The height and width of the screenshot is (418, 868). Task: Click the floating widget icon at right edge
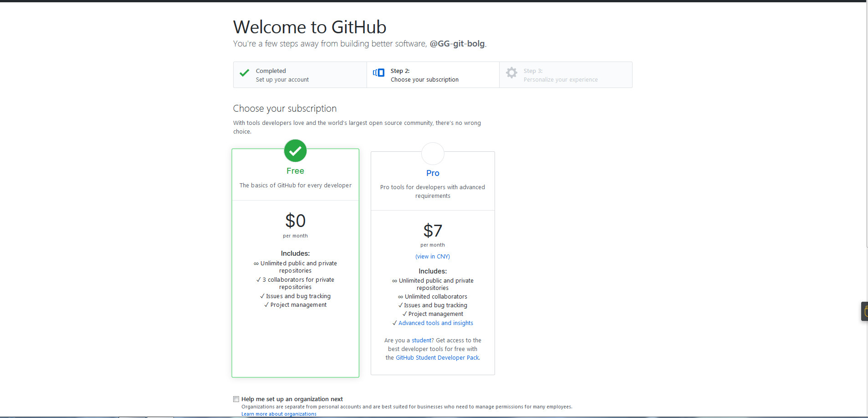(x=864, y=311)
